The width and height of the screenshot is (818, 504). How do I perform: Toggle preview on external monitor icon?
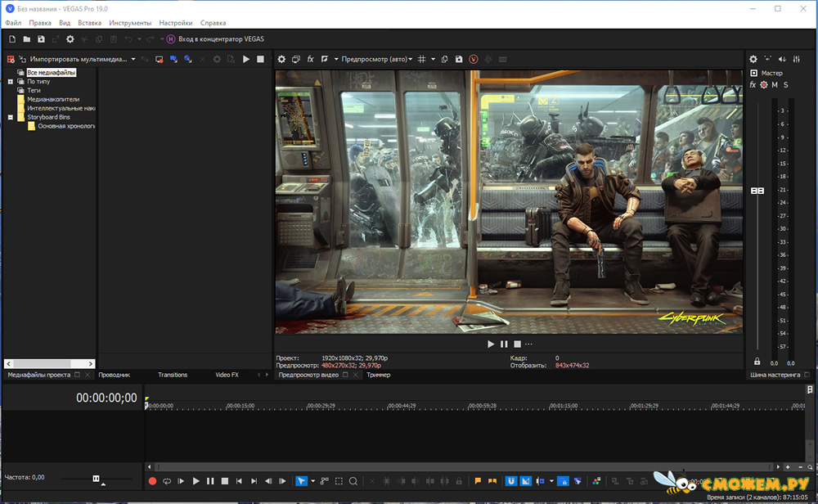coord(296,60)
